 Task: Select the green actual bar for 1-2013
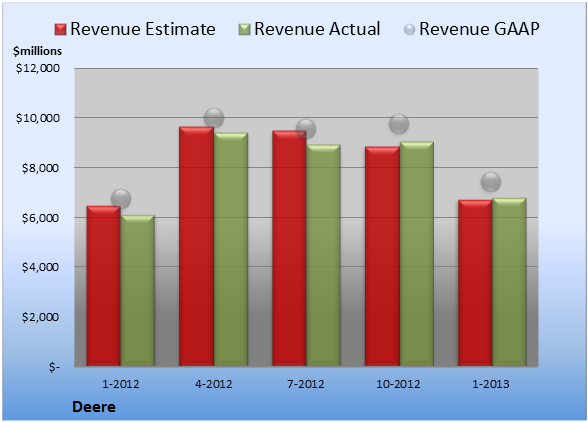tap(509, 282)
